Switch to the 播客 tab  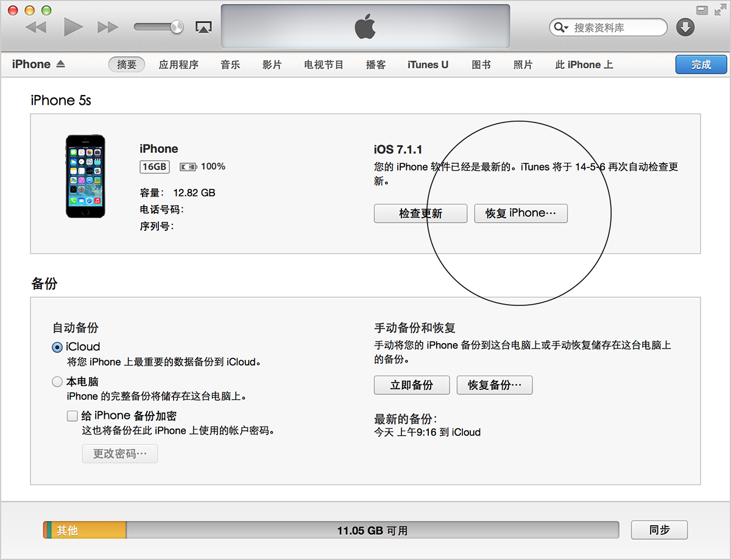coord(376,65)
